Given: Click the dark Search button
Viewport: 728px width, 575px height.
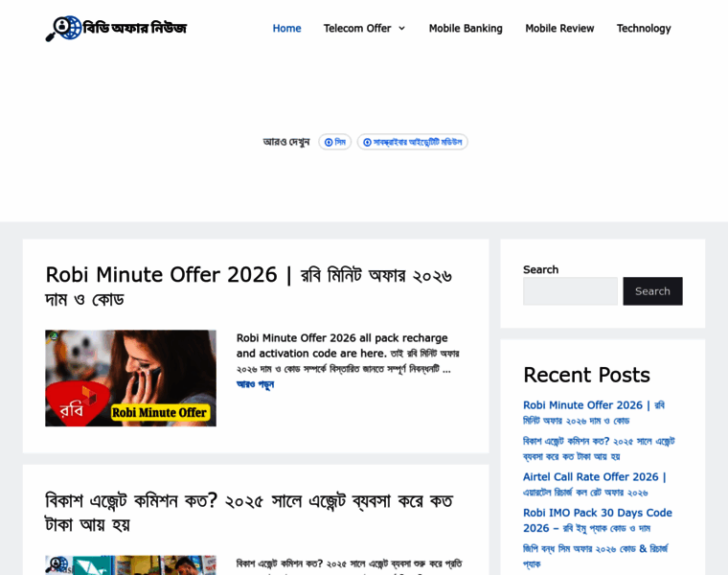Looking at the screenshot, I should click(652, 291).
